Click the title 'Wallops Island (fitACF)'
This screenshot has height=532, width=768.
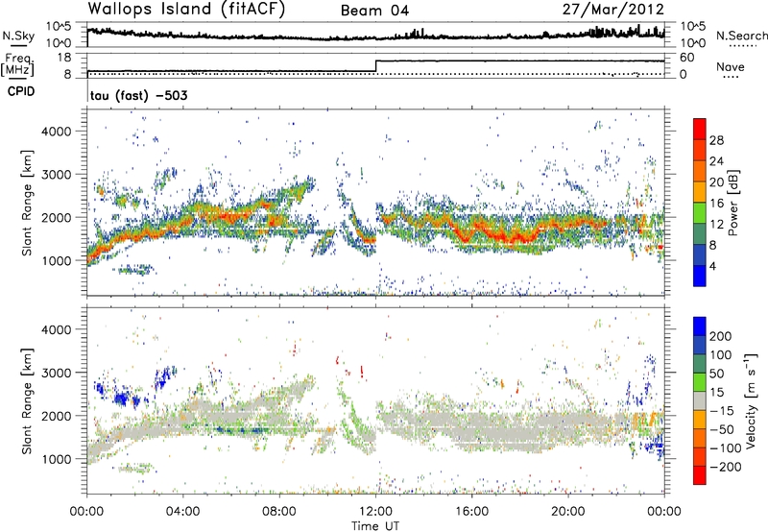coord(186,9)
